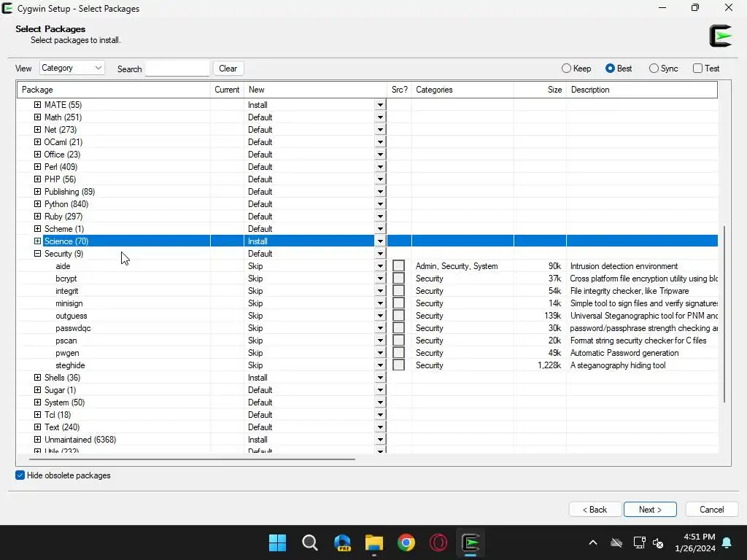Open action dropdown for Unmaintained row
747x560 pixels.
point(380,440)
